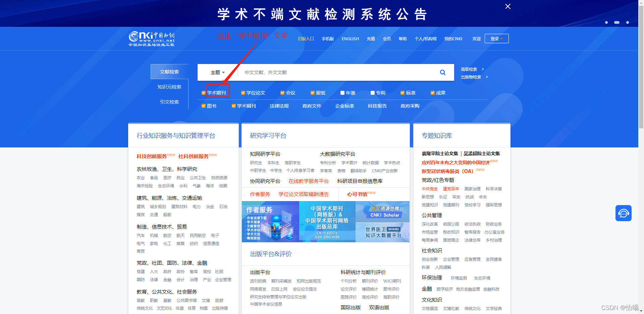Image resolution: width=644 pixels, height=314 pixels.
Task: Open 科研项目申报信息库 link
Action: pyautogui.click(x=360, y=181)
